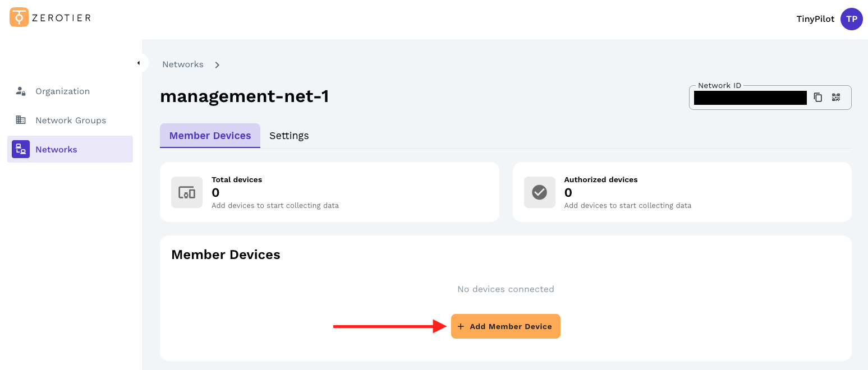The image size is (868, 370).
Task: Select the Network ID field
Action: [750, 97]
